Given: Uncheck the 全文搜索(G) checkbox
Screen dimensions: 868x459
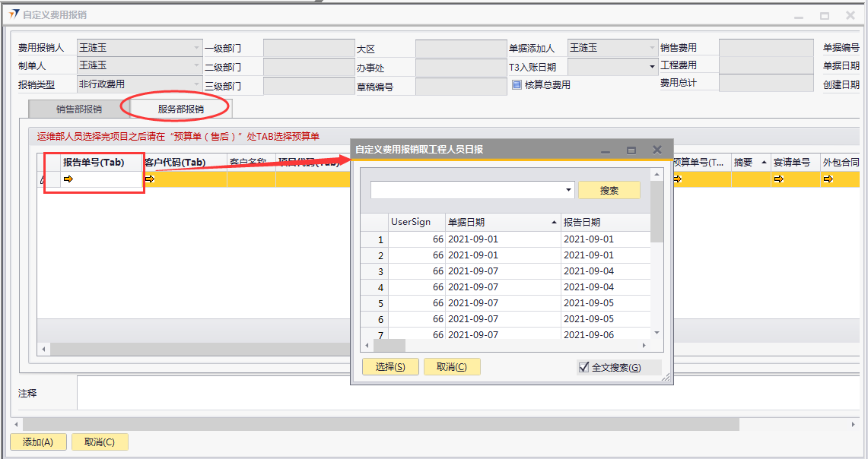Looking at the screenshot, I should 584,368.
